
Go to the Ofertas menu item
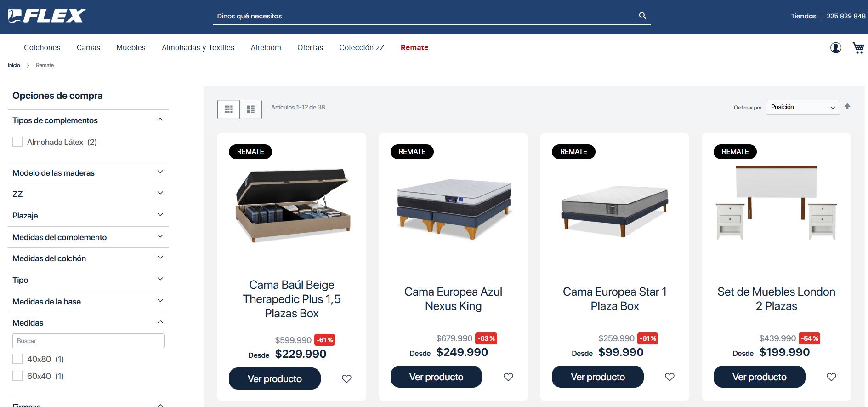pos(310,47)
